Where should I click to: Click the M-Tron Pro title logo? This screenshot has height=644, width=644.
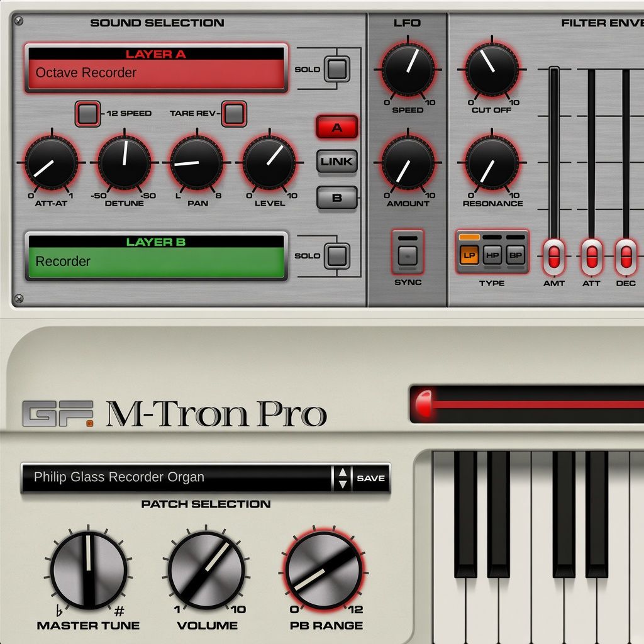click(x=216, y=414)
